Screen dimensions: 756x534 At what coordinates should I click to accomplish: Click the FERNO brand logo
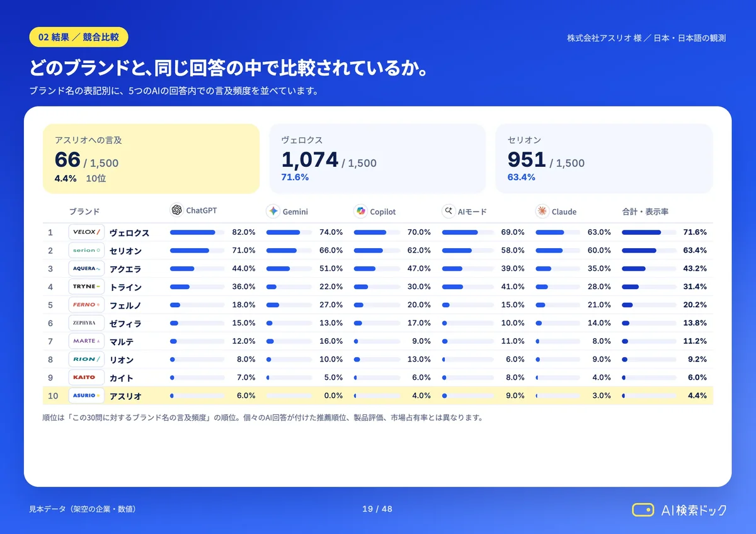tap(86, 305)
